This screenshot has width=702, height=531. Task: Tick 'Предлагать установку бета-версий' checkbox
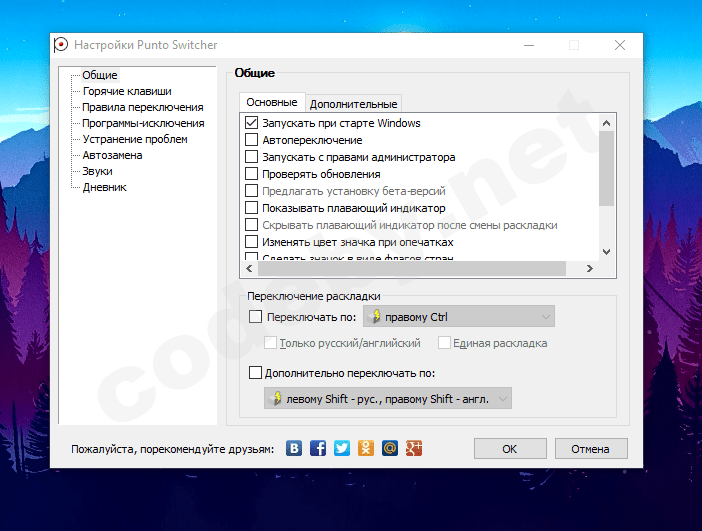[x=252, y=191]
